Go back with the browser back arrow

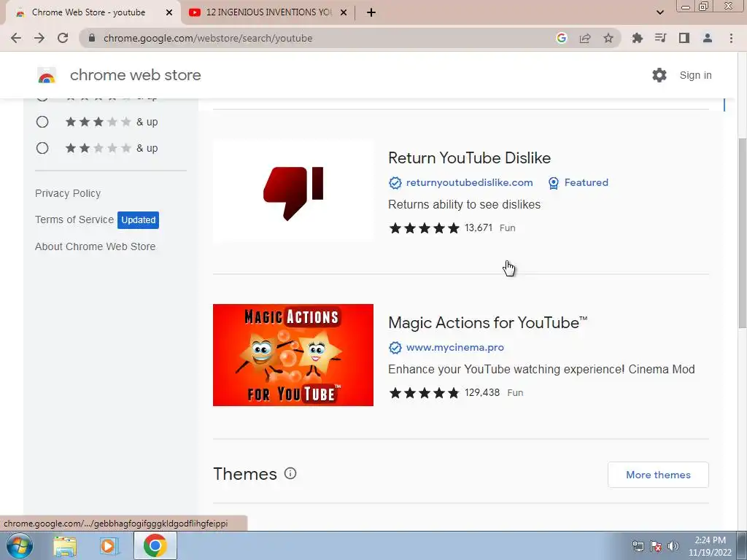(x=16, y=38)
